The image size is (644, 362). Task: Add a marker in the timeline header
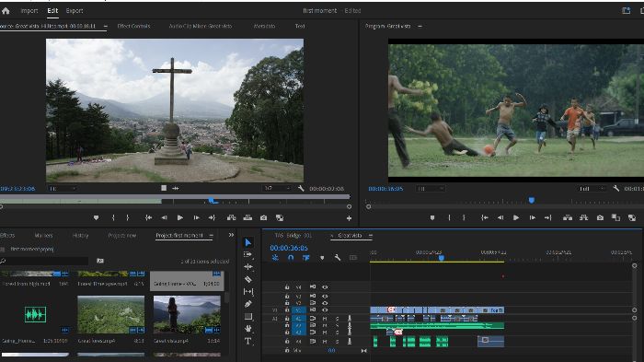tap(322, 258)
